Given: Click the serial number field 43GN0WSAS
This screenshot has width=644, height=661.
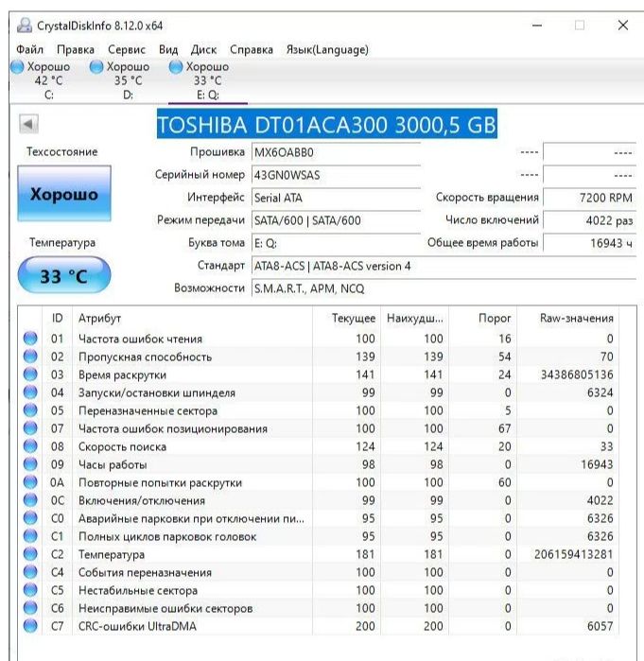Looking at the screenshot, I should tap(336, 175).
